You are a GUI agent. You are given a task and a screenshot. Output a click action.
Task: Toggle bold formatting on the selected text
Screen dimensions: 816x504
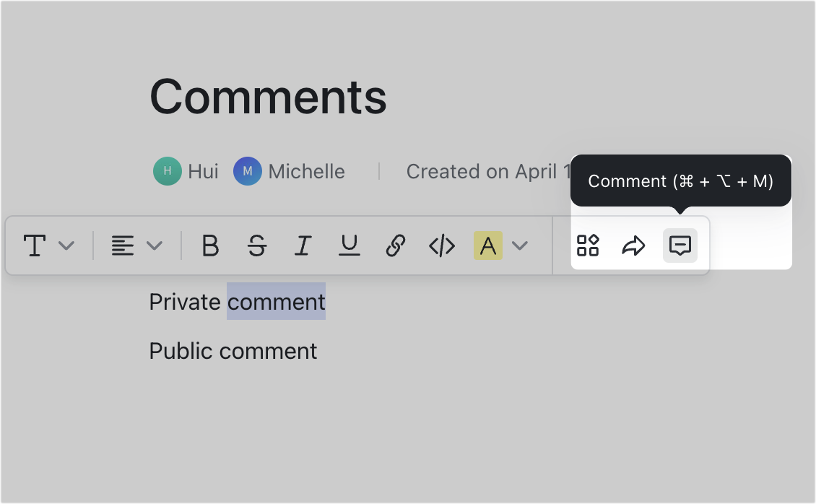point(210,246)
